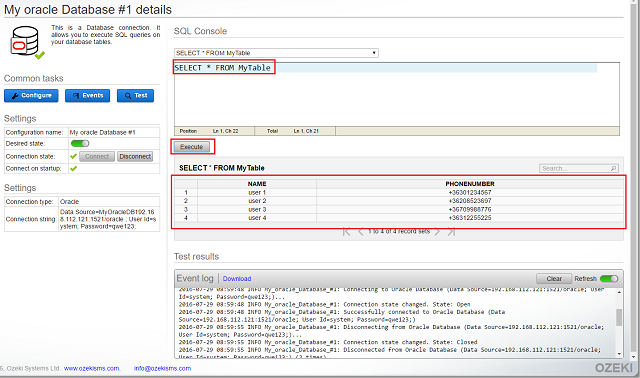This screenshot has width=640, height=378.
Task: Click the Connection string value
Action: coord(108,219)
